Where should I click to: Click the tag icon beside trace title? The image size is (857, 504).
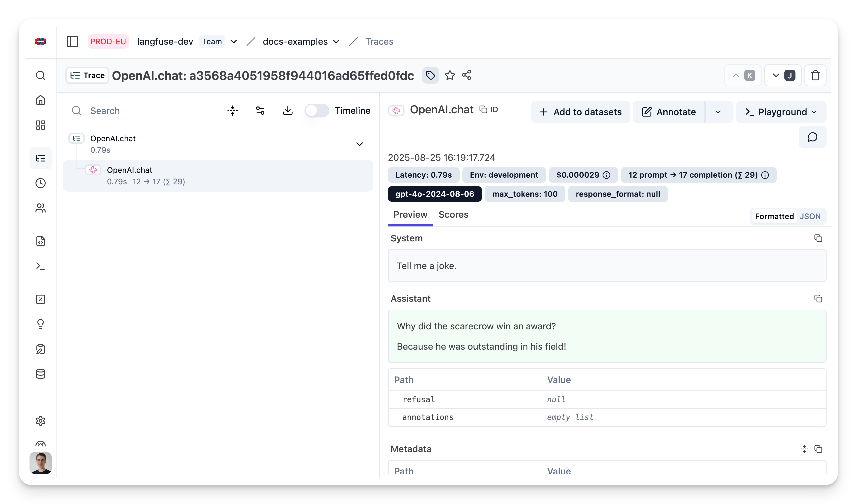(430, 75)
